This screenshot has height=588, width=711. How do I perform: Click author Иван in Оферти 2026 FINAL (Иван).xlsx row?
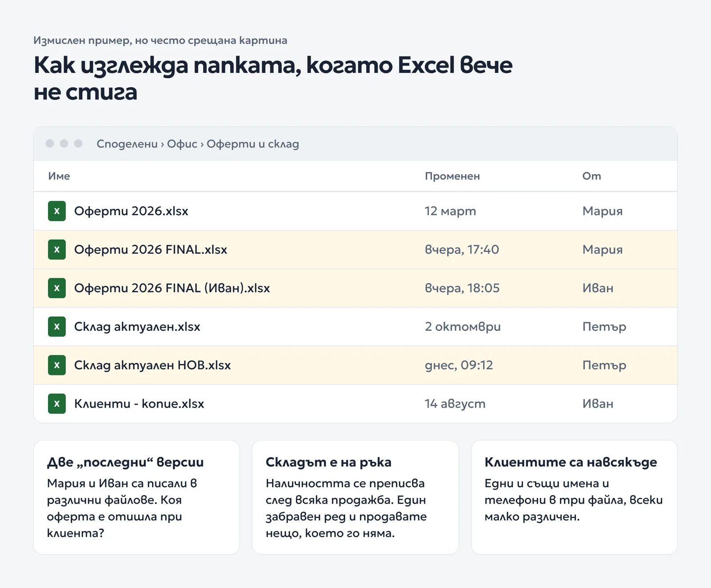pyautogui.click(x=598, y=288)
